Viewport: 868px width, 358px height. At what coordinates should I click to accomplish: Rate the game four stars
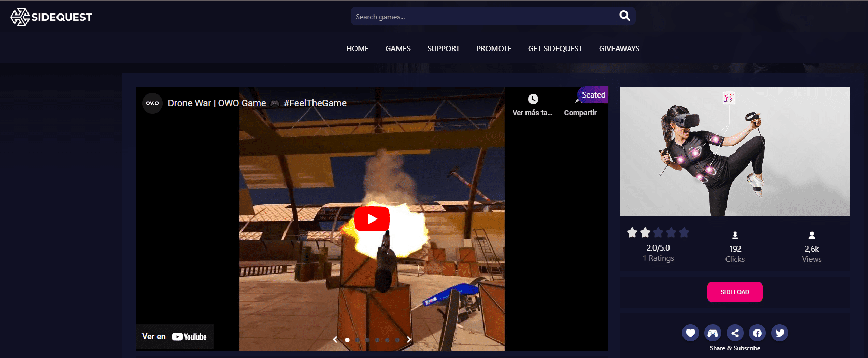pos(671,232)
